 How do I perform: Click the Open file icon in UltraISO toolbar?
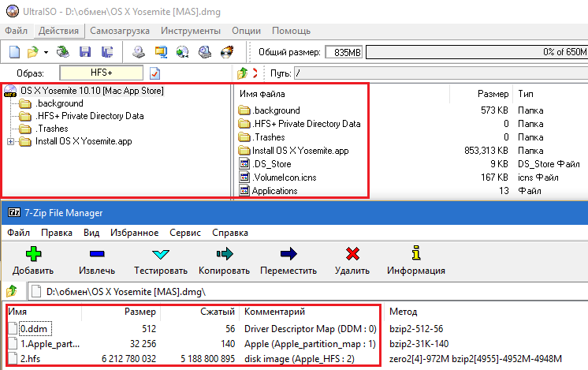tap(33, 52)
